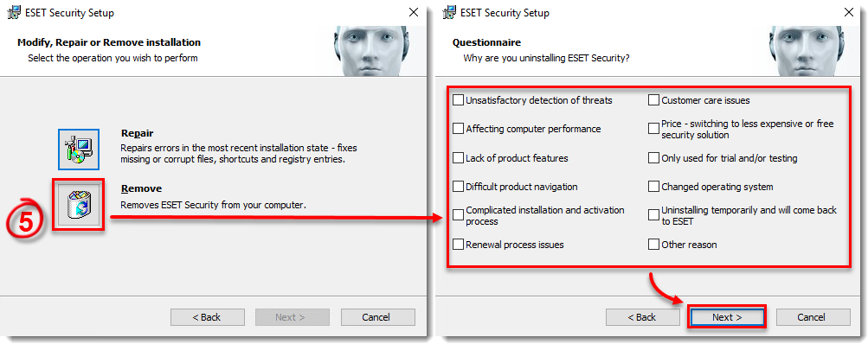
Task: Check Unsatisfactory detection of threats
Action: click(x=458, y=100)
